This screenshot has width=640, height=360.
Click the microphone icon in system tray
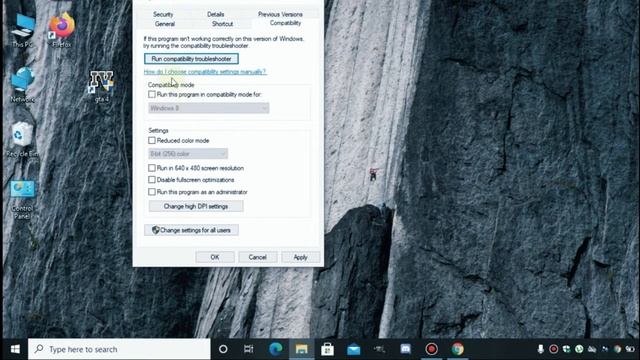(540, 349)
